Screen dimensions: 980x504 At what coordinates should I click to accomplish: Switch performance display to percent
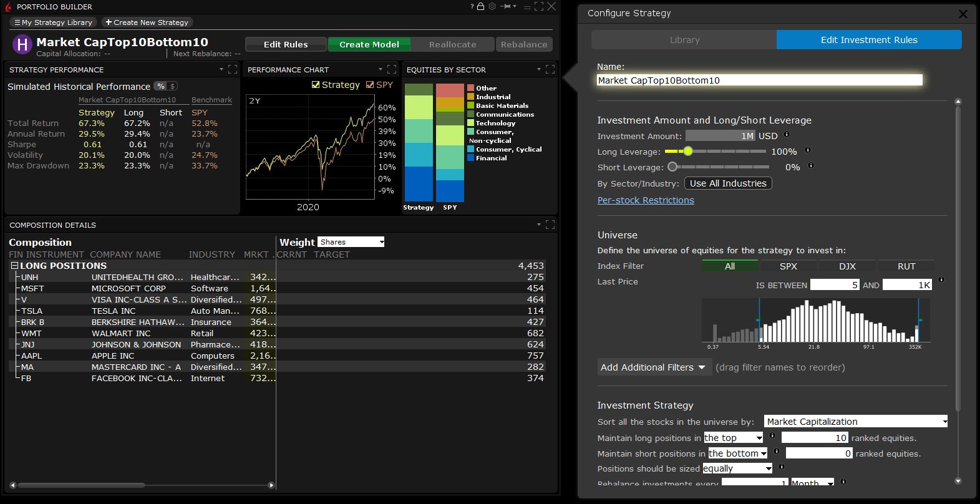tap(161, 86)
